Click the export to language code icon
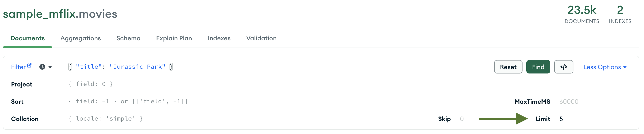Image resolution: width=644 pixels, height=134 pixels. click(563, 67)
